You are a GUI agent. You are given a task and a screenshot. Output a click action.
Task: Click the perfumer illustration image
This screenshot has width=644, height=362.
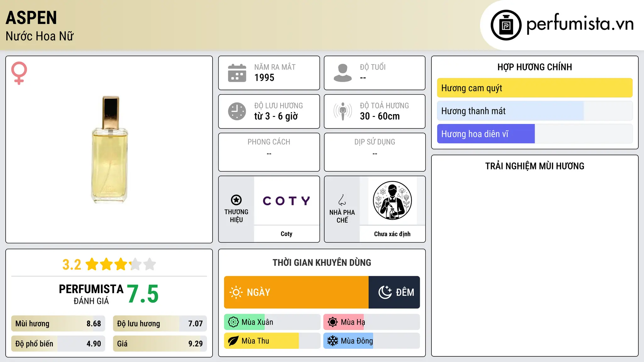(x=392, y=200)
